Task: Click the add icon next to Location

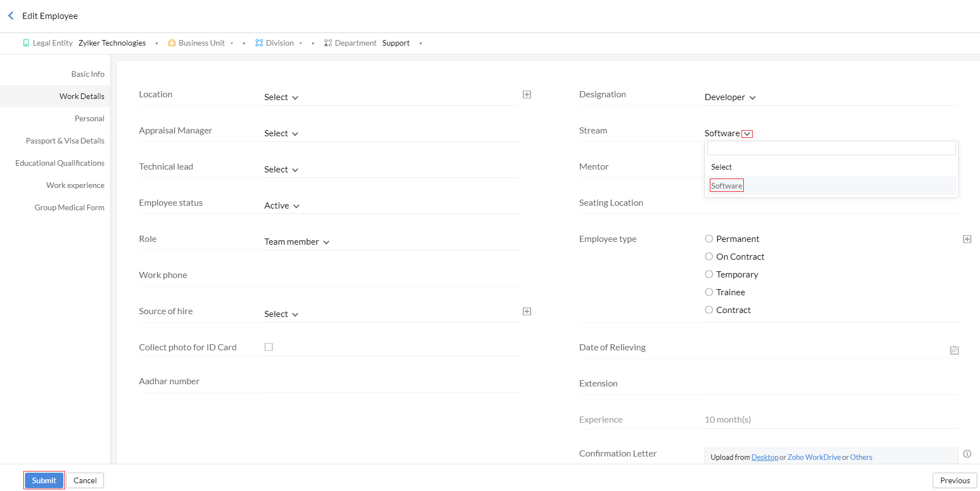Action: (x=527, y=95)
